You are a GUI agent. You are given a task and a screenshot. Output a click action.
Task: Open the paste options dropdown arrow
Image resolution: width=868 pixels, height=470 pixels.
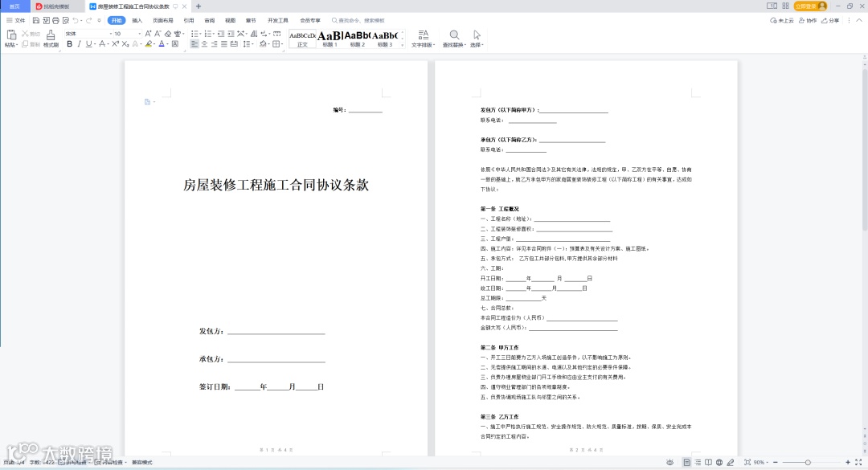(17, 45)
